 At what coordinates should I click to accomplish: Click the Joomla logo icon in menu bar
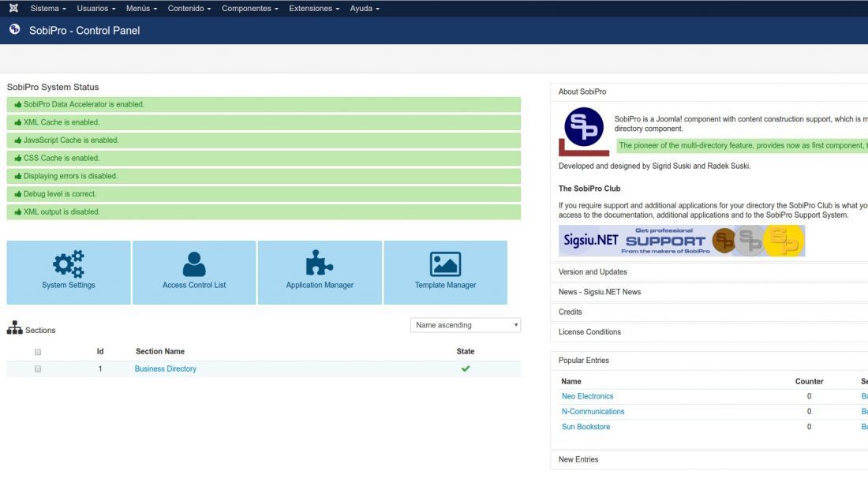tap(14, 9)
